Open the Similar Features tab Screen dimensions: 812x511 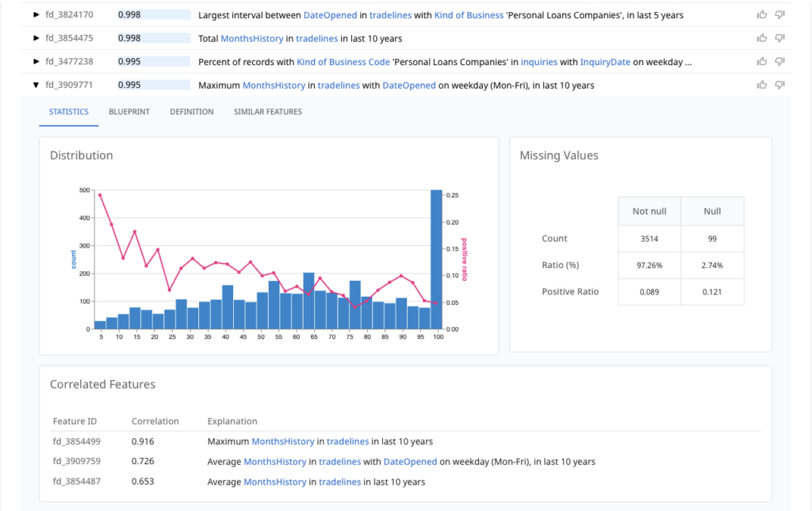[268, 111]
